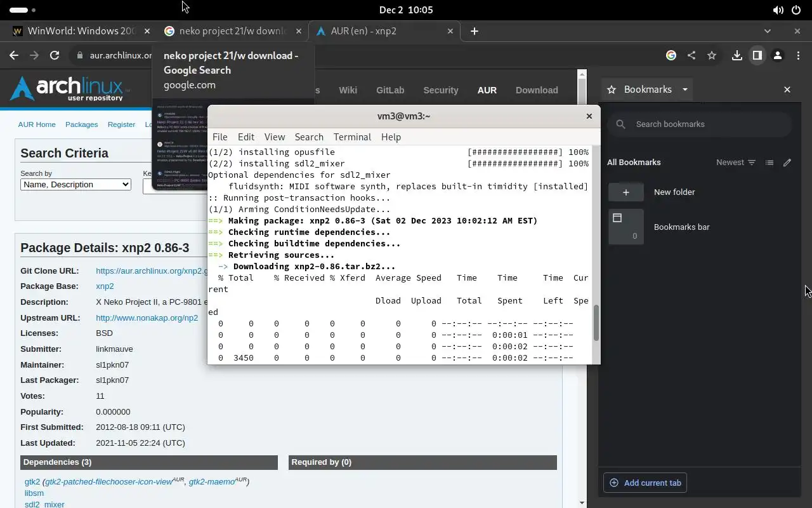The image size is (812, 508).
Task: Open the profile avatar menu
Action: click(x=777, y=55)
